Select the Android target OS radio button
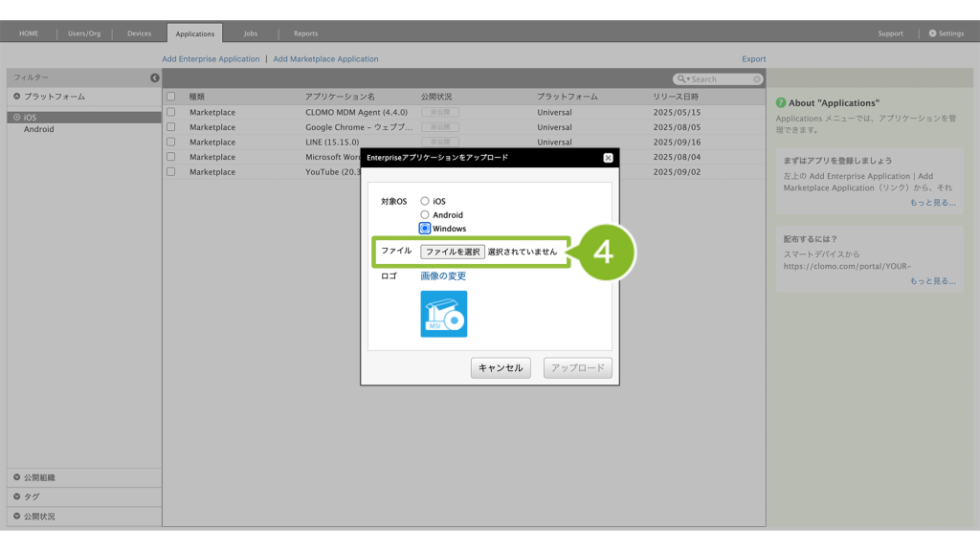Viewport: 980px width, 551px height. [x=425, y=215]
